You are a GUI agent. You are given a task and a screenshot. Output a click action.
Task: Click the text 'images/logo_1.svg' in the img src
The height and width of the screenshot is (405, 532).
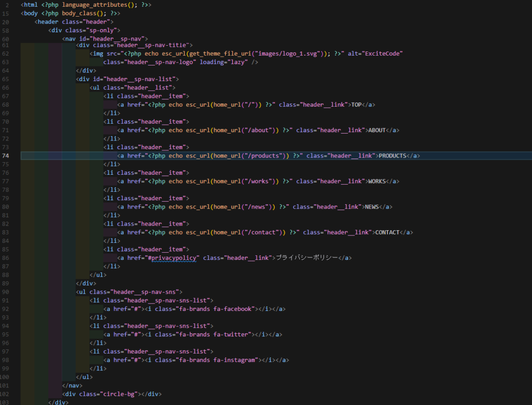click(x=288, y=54)
